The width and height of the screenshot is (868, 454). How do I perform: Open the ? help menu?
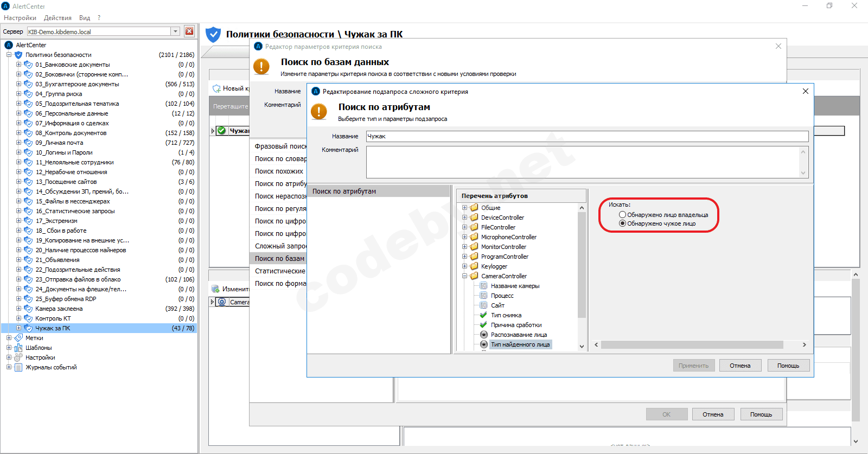[99, 18]
